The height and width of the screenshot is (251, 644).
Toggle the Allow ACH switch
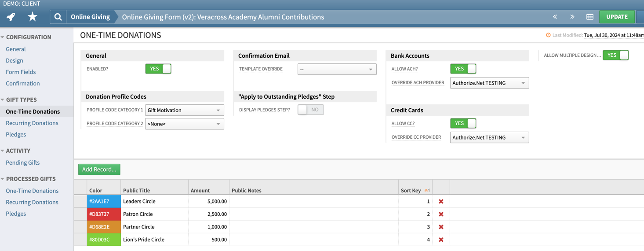[463, 69]
